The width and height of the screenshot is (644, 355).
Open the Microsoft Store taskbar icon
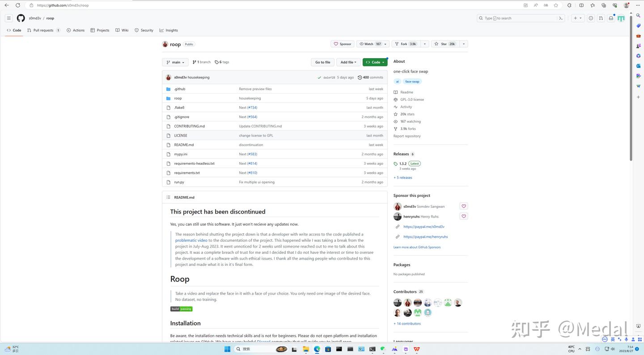(x=328, y=349)
